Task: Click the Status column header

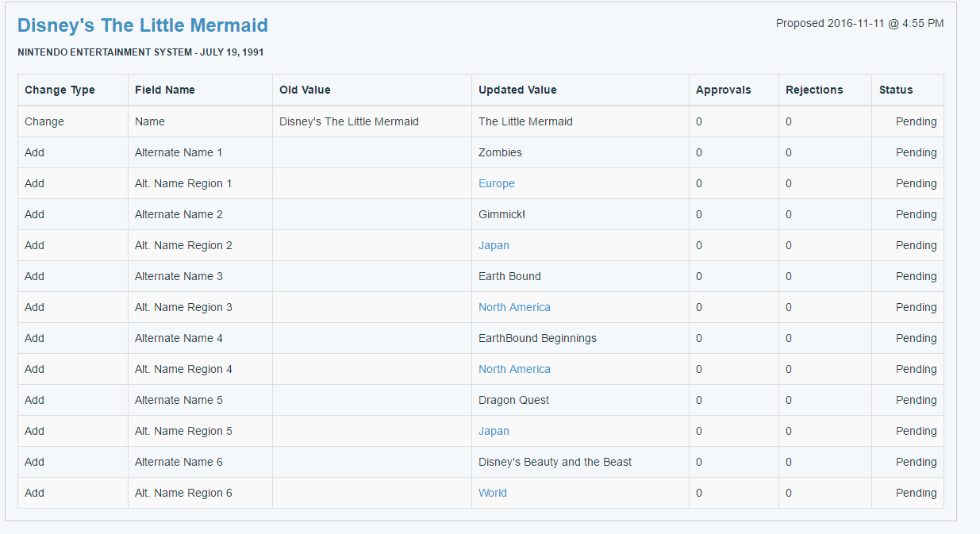Action: (x=908, y=90)
